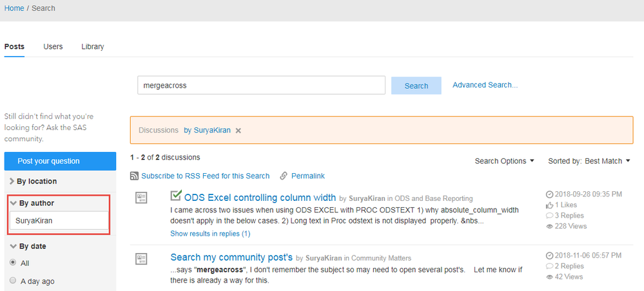
Task: Click the ODS Excel post type icon
Action: [142, 198]
